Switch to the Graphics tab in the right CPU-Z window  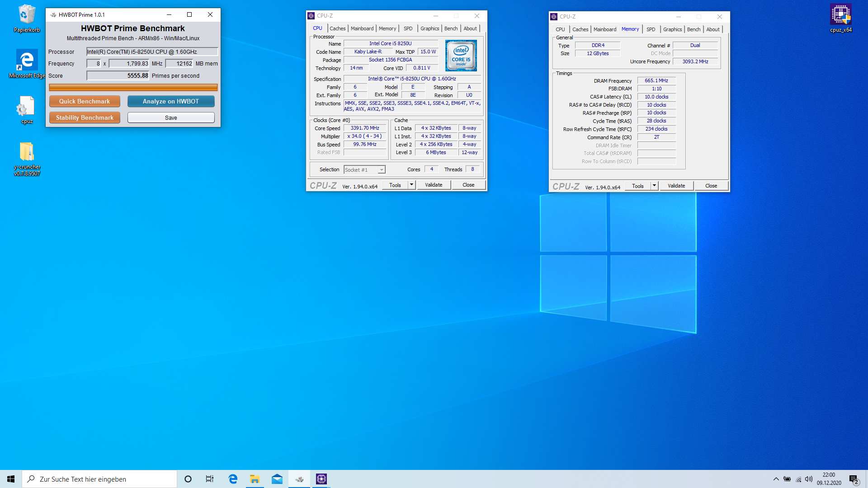click(x=672, y=29)
